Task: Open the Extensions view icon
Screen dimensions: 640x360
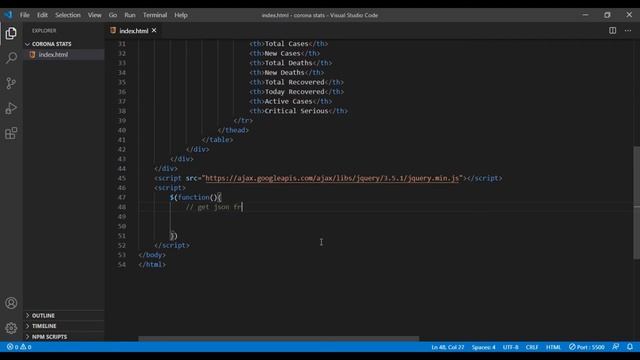Action: 11,133
